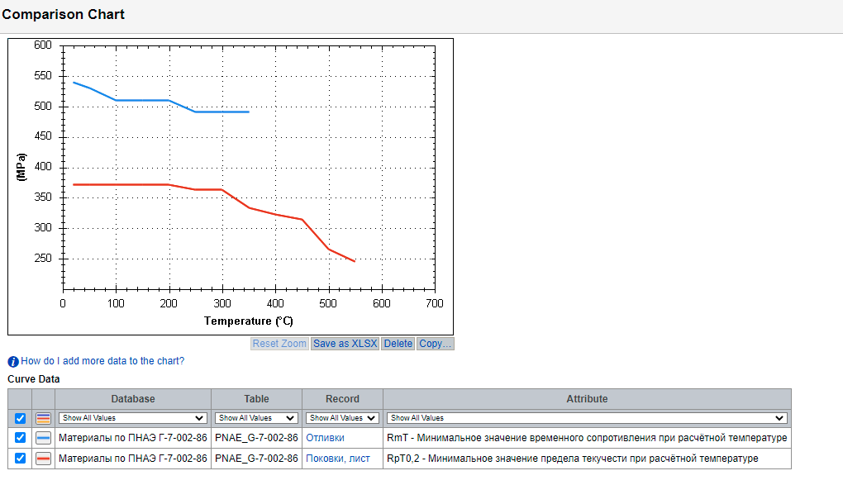Open the Отливки record link
Screen dimensions: 843x504
tap(325, 438)
